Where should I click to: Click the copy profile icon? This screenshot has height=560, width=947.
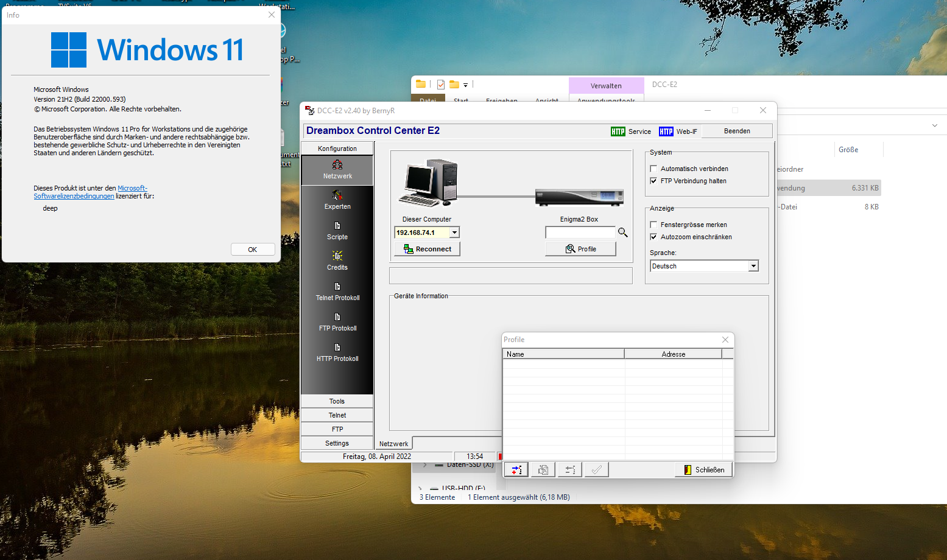click(543, 470)
